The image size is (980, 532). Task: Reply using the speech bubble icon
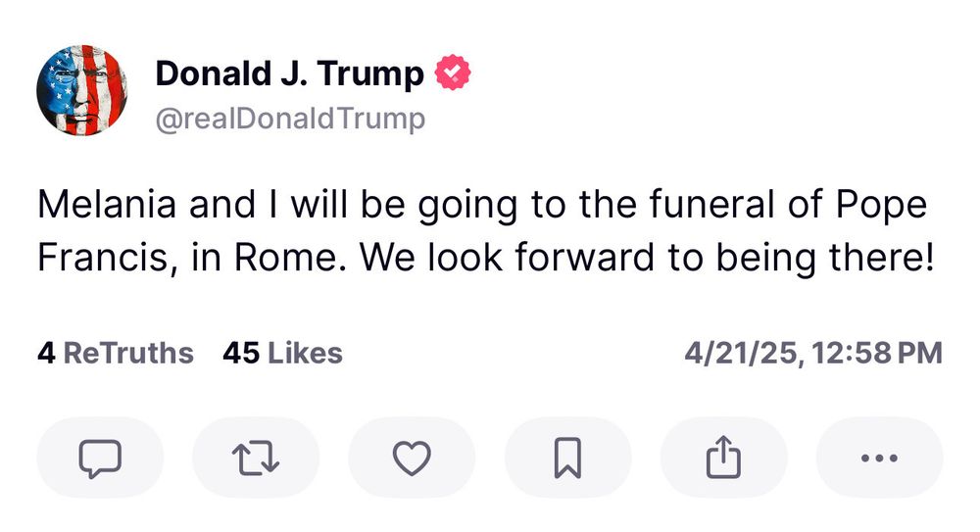[x=99, y=457]
